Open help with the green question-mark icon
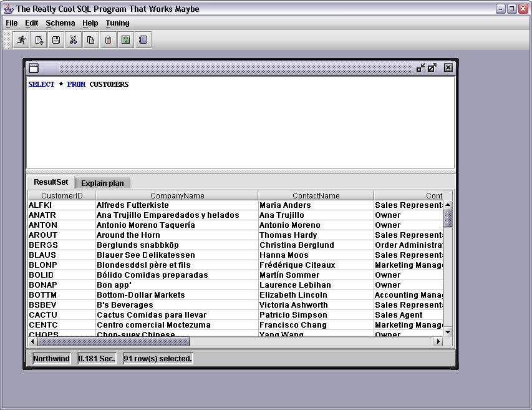The image size is (532, 410). pyautogui.click(x=125, y=40)
